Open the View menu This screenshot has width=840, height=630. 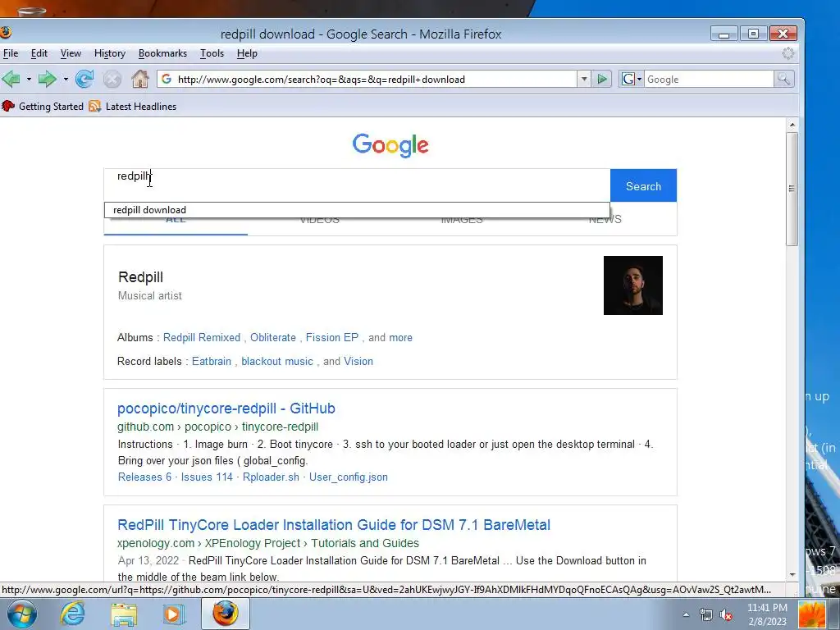coord(71,53)
